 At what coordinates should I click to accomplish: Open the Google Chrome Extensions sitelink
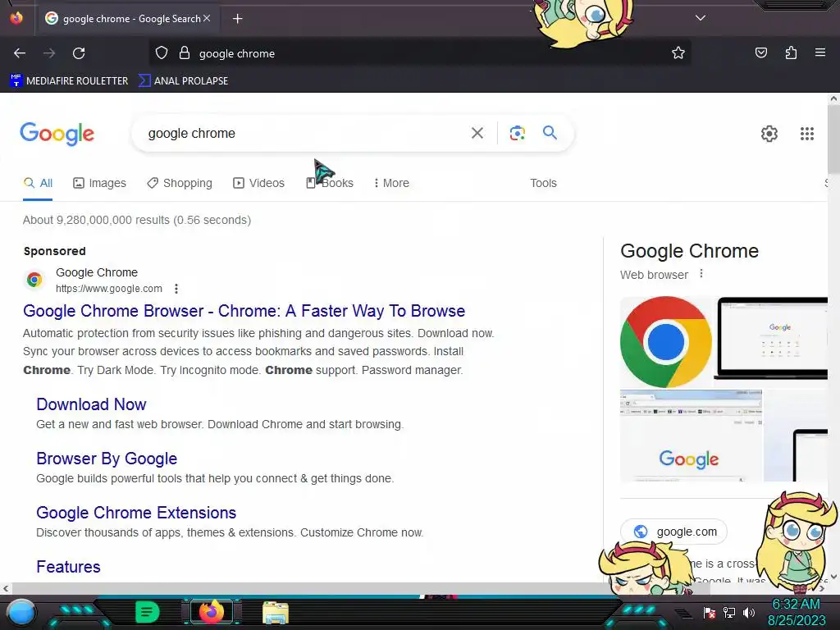tap(136, 513)
